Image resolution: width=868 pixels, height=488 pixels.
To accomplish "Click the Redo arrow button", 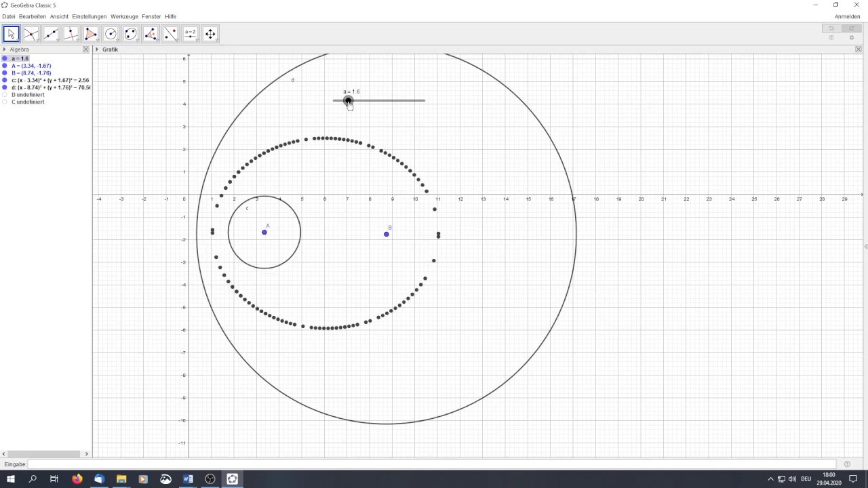I will (x=852, y=28).
